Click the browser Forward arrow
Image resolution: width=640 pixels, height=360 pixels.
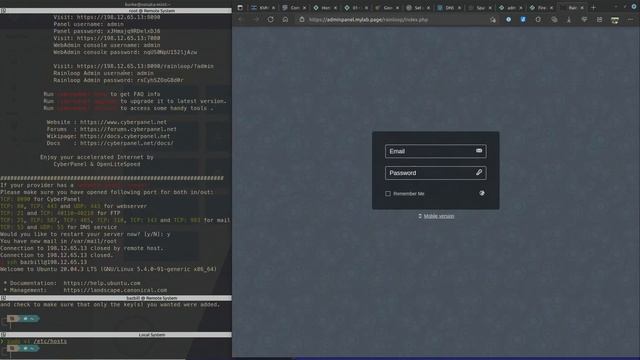256,20
